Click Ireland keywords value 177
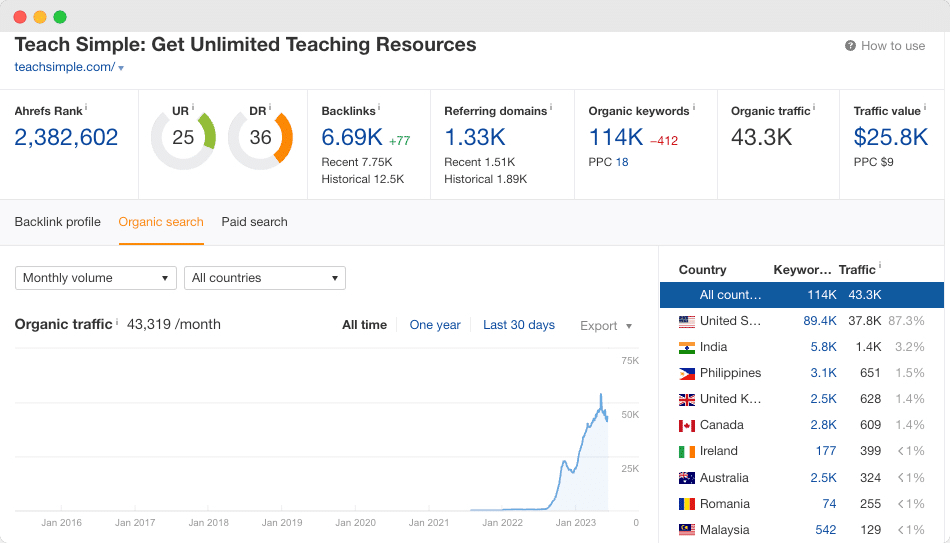This screenshot has height=543, width=950. tap(826, 451)
